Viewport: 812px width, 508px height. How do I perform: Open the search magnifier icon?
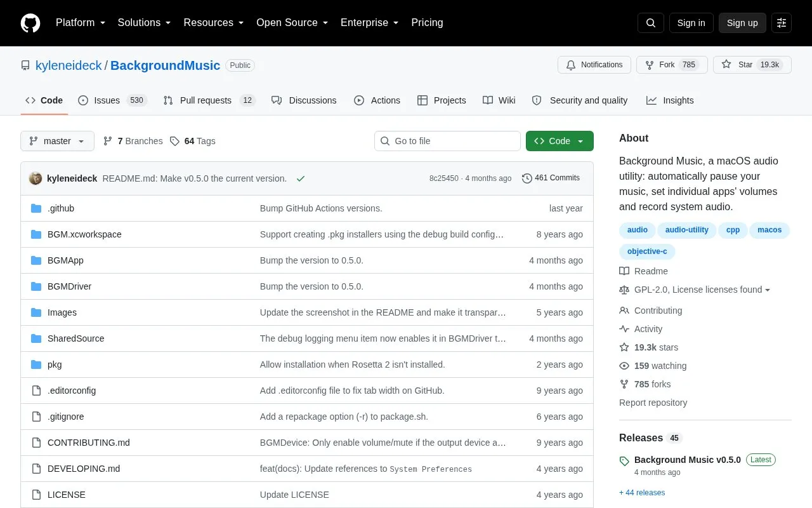click(651, 23)
